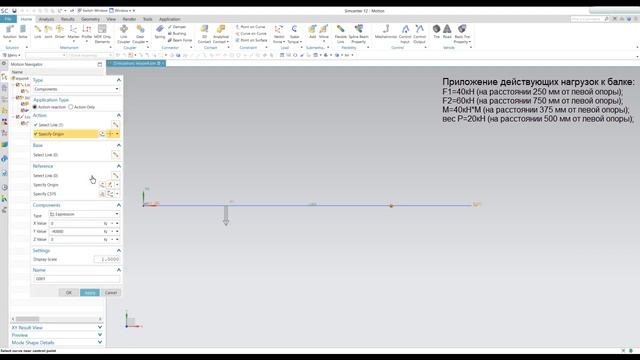The image size is (640, 360).
Task: Click the Name text field
Action: click(x=77, y=279)
